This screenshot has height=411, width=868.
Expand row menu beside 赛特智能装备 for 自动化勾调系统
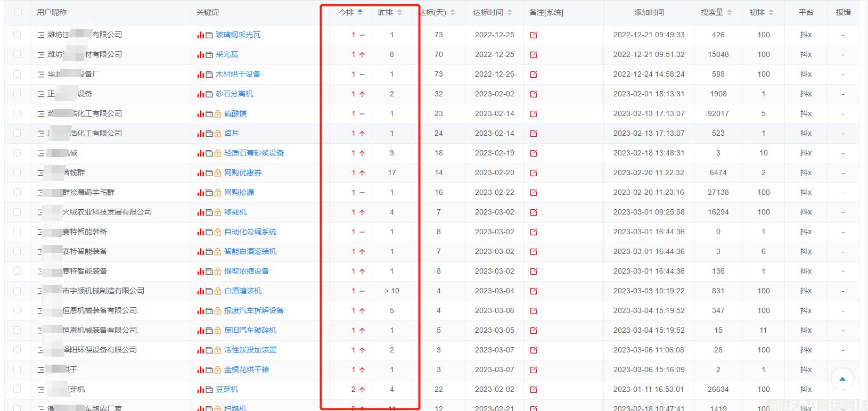coord(40,232)
